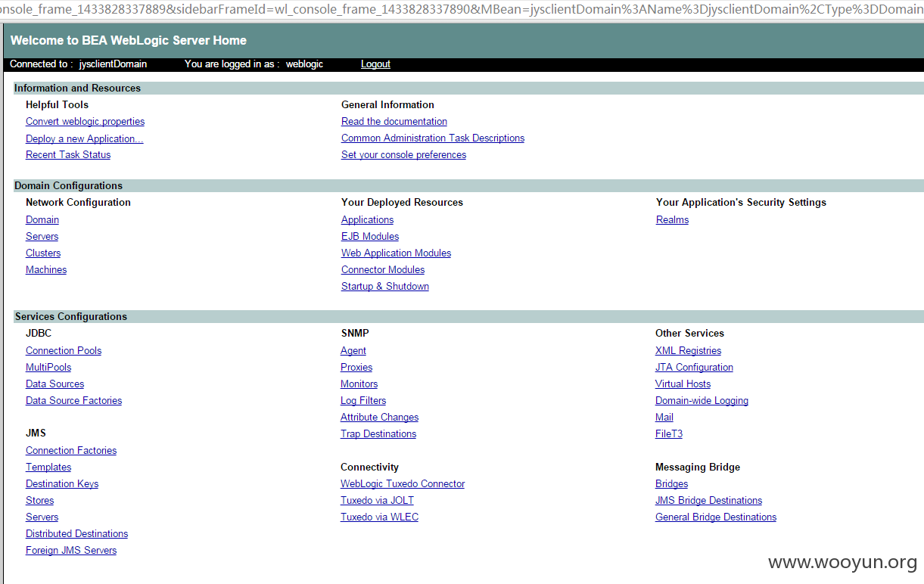Open SNMP Attribute Changes link
The image size is (924, 584).
379,418
